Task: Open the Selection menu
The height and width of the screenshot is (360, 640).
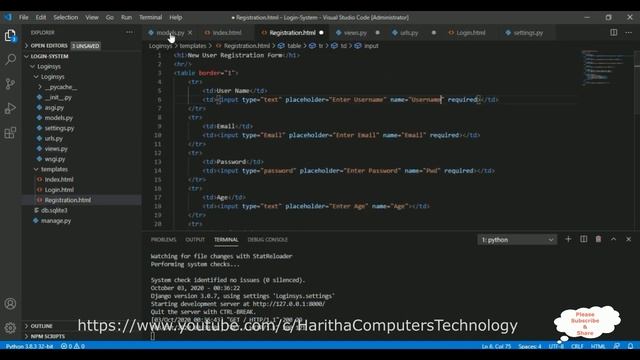Action: pyautogui.click(x=66, y=17)
